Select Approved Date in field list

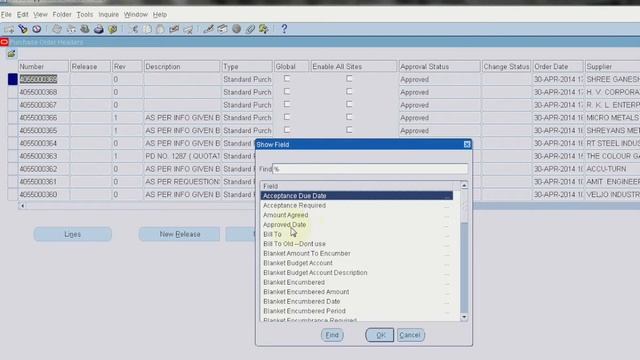284,224
